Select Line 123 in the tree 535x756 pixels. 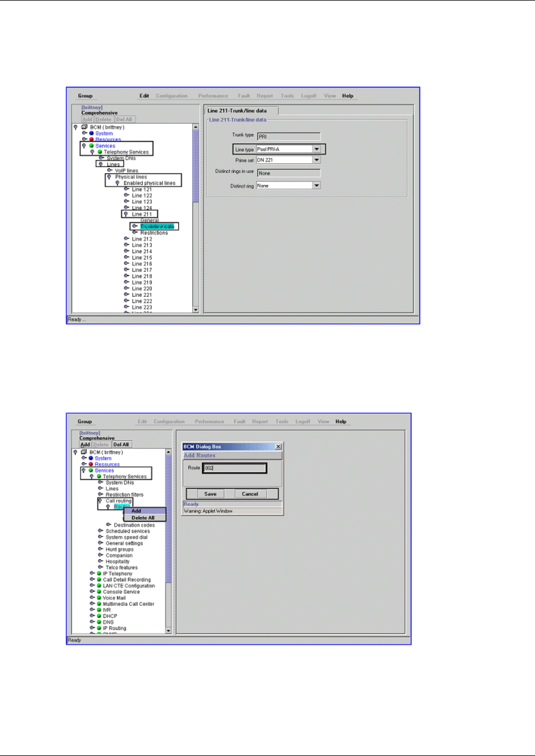pyautogui.click(x=142, y=202)
